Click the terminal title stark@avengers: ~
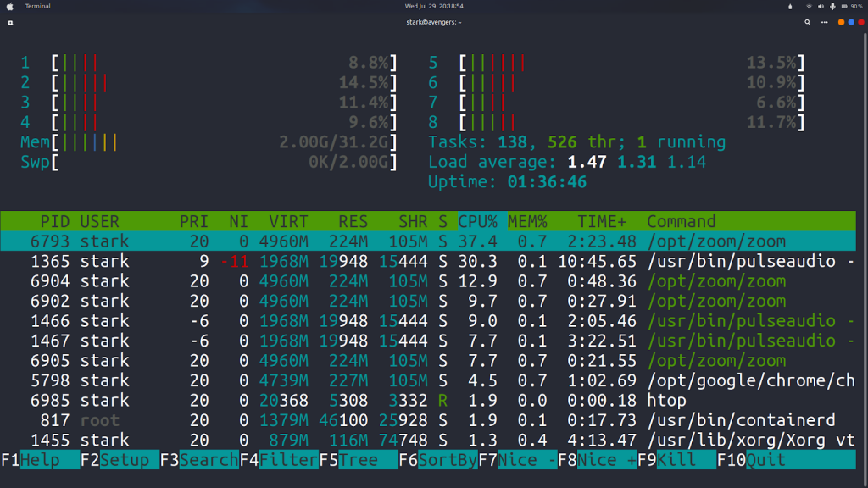This screenshot has width=868, height=488. click(434, 23)
